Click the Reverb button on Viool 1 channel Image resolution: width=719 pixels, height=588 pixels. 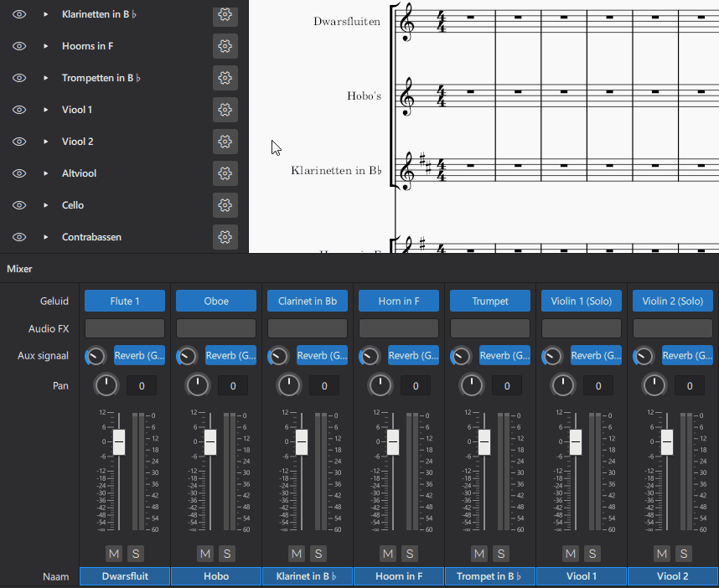point(596,355)
